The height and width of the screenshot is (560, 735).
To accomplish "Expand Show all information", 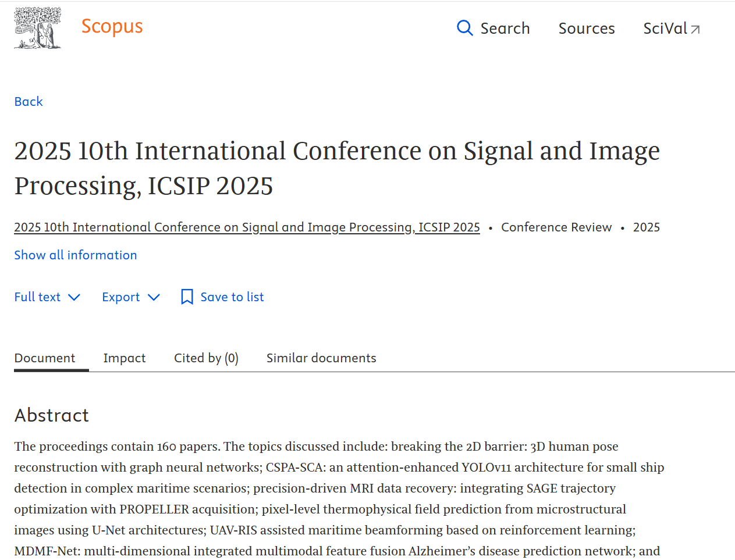I will point(76,255).
